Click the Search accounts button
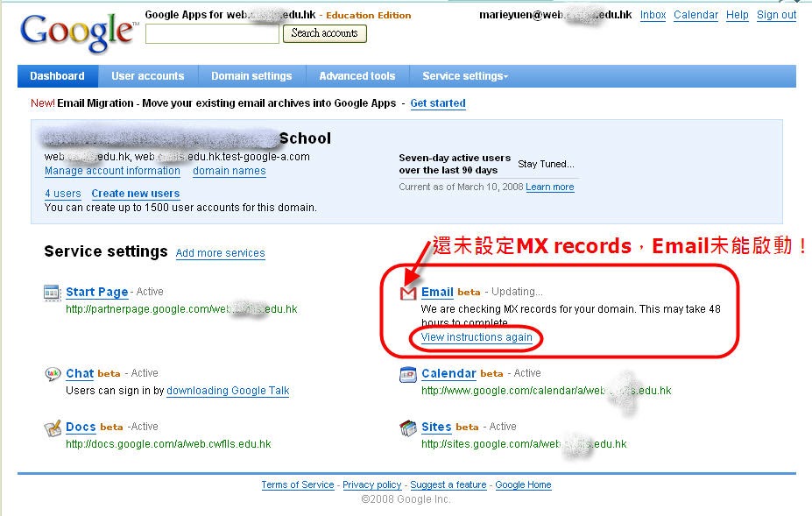This screenshot has height=516, width=812. tap(325, 33)
